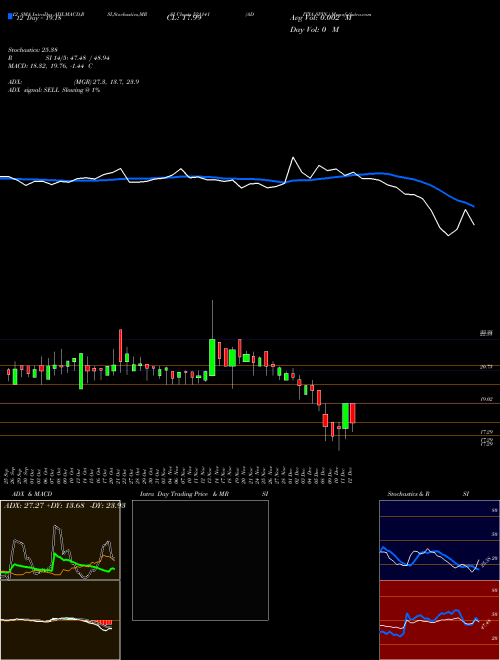This screenshot has height=660, width=500.
Task: Click the 'CL: 17.99' closing price text
Action: tap(184, 18)
